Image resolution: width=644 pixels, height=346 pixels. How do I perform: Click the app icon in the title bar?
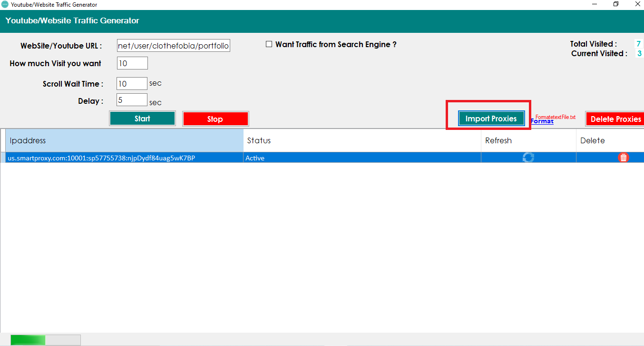(x=5, y=4)
